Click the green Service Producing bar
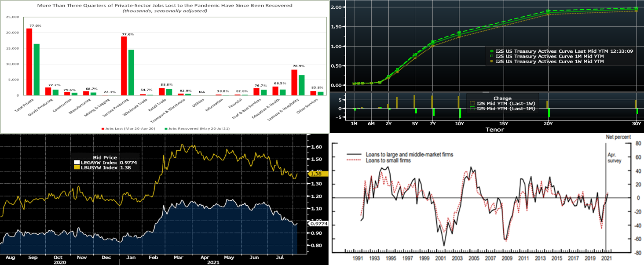 pos(131,72)
